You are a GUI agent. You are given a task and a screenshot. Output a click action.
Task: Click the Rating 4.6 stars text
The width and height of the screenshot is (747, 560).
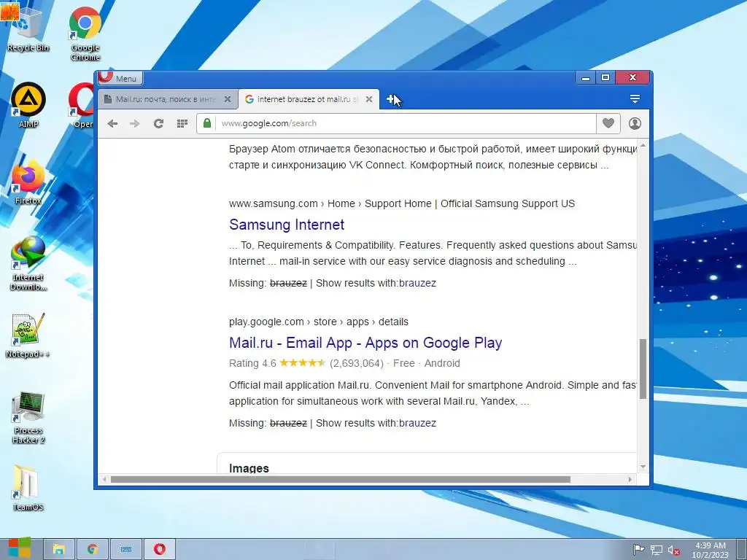point(277,363)
